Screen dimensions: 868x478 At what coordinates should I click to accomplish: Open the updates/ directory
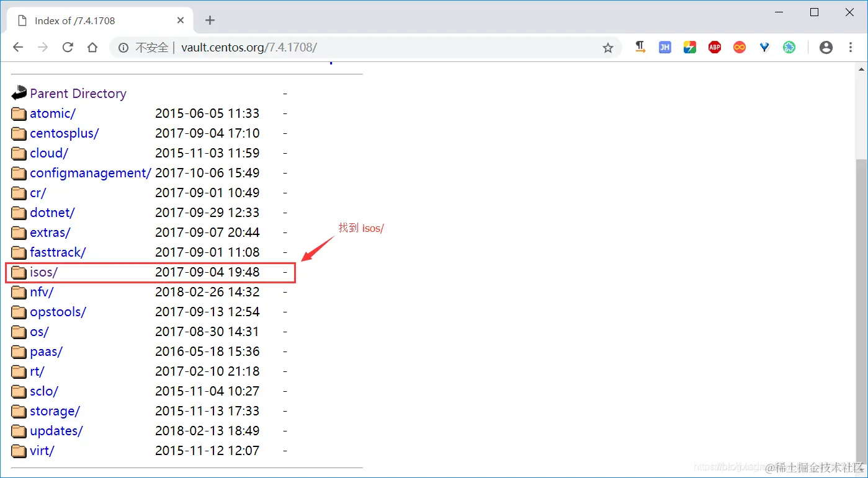(x=56, y=431)
